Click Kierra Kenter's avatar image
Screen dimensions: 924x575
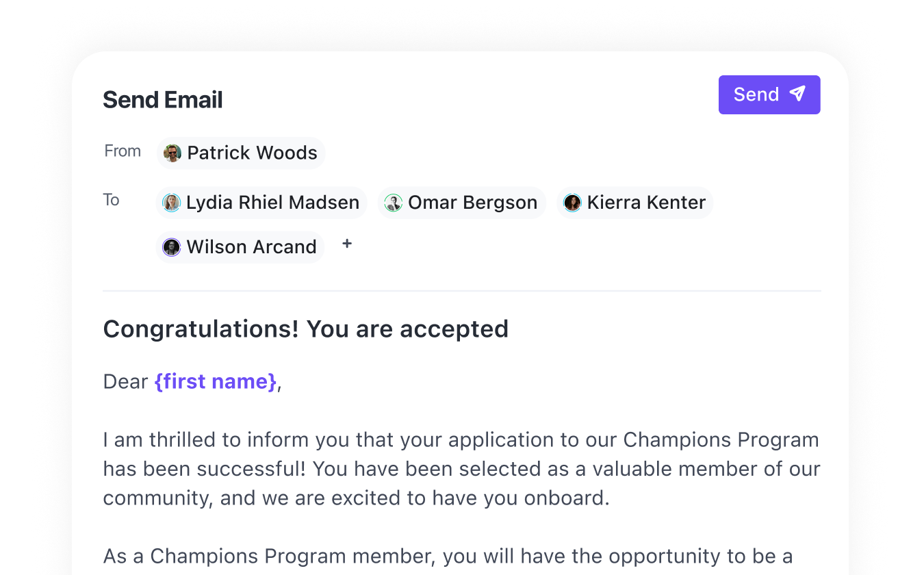coord(572,203)
